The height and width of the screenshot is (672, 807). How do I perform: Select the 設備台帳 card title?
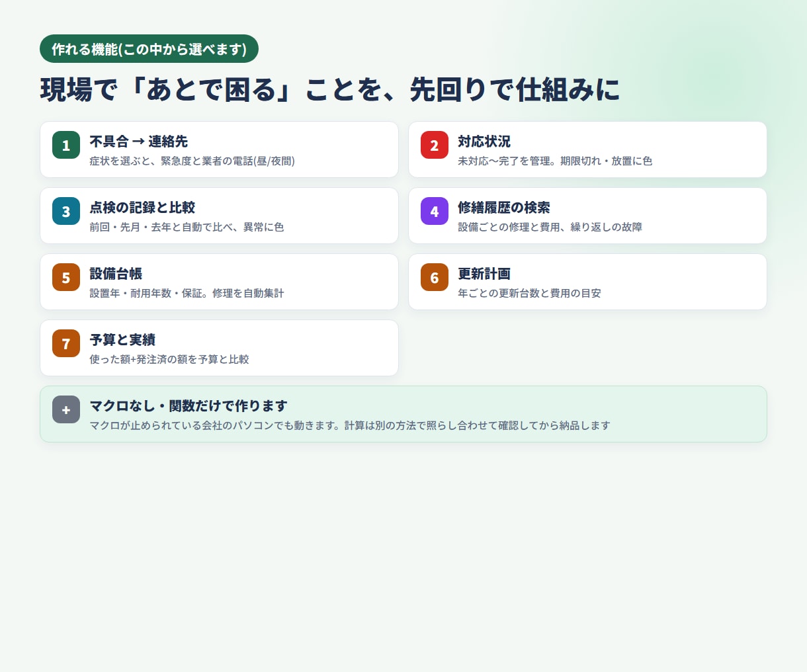click(x=116, y=274)
